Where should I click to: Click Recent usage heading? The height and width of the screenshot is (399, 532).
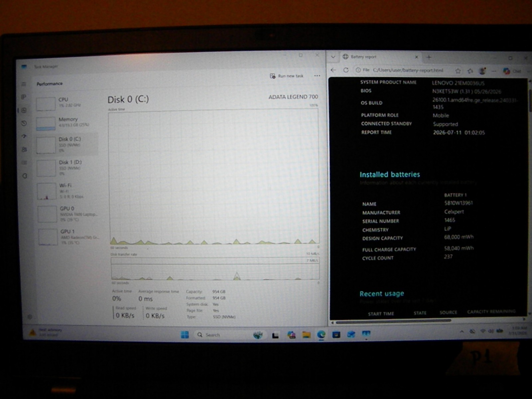[x=382, y=294]
